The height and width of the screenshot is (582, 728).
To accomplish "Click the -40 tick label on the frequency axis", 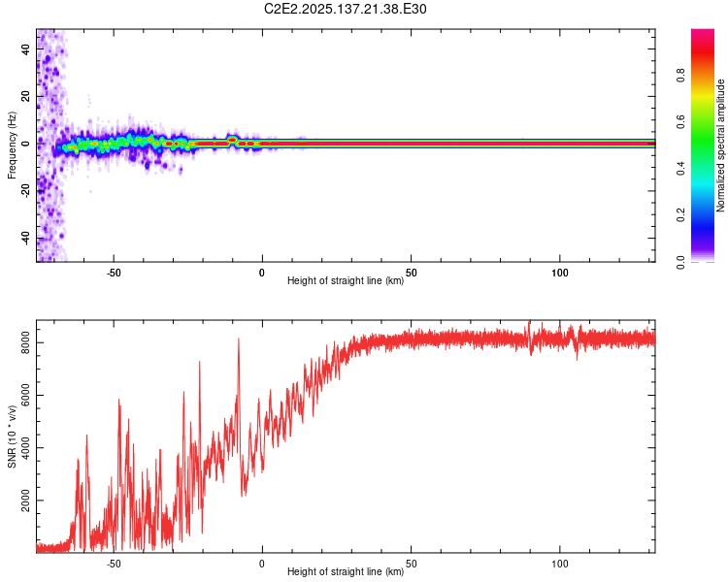I will coord(25,238).
